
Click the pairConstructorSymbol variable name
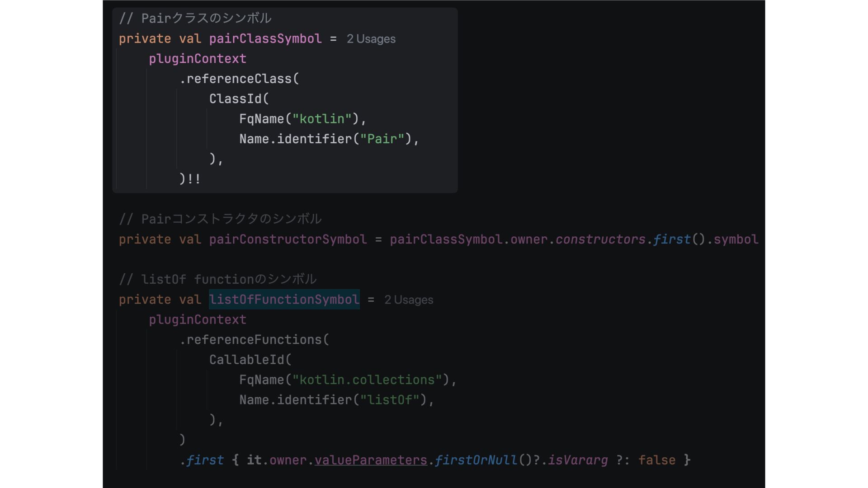[x=288, y=239]
